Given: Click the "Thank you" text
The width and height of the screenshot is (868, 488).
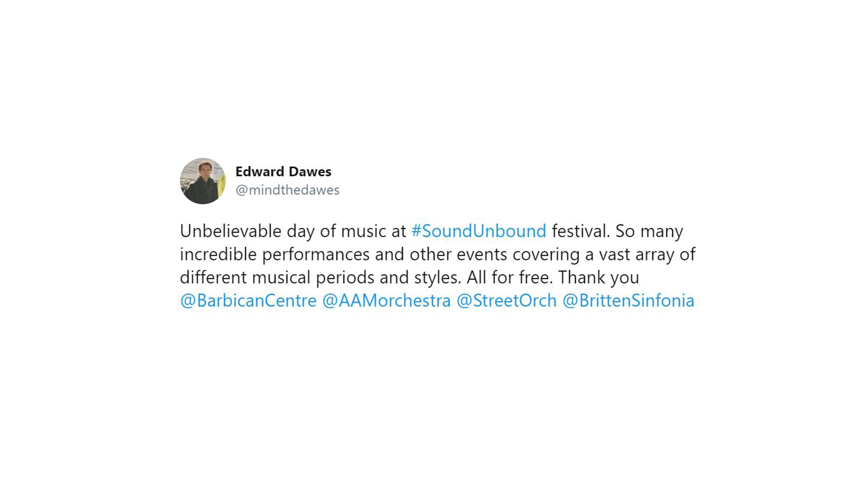Looking at the screenshot, I should point(598,278).
